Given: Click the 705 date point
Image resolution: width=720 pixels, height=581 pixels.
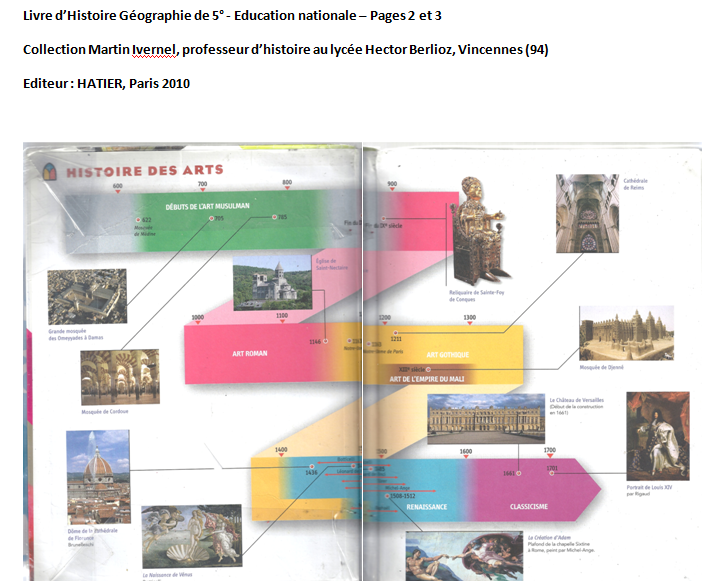Looking at the screenshot, I should point(212,219).
